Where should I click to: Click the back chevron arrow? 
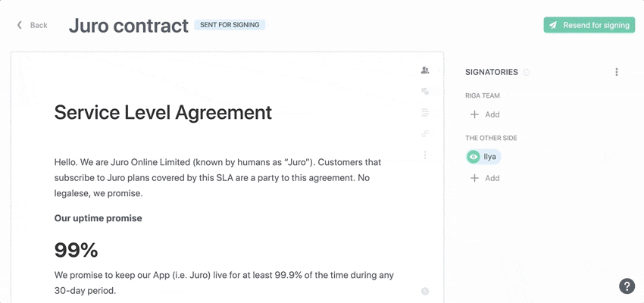point(20,25)
